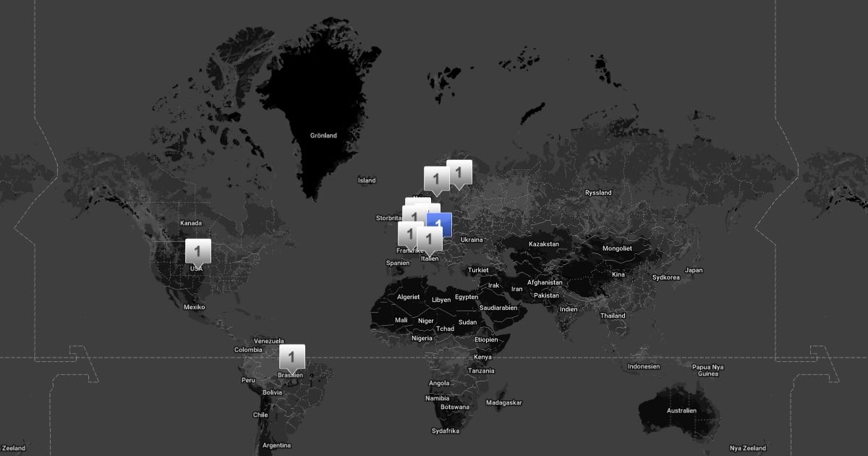The image size is (868, 456).
Task: Click the Peru label
Action: (x=248, y=380)
